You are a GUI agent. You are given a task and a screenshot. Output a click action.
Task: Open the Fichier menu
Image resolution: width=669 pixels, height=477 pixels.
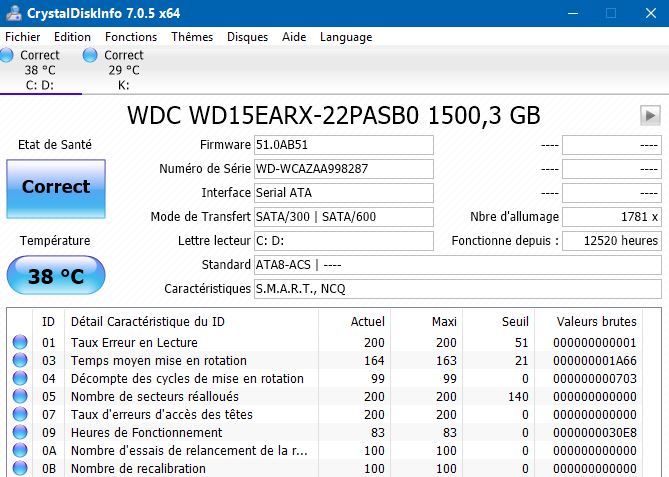[23, 37]
